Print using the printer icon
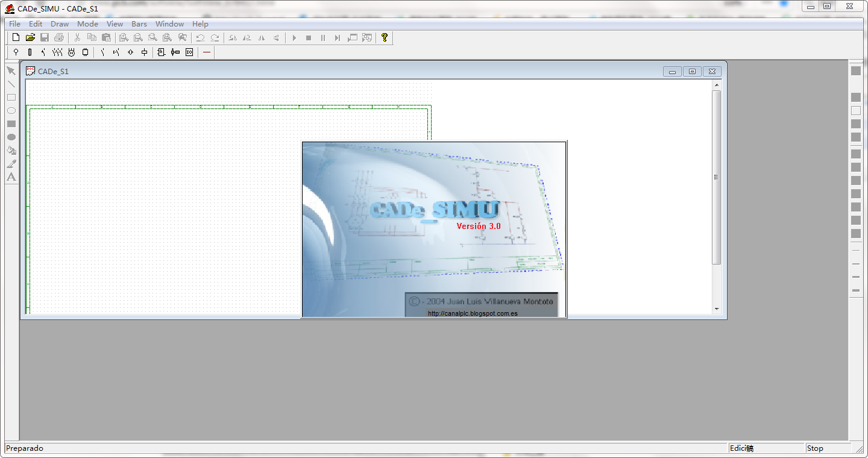 coord(58,37)
